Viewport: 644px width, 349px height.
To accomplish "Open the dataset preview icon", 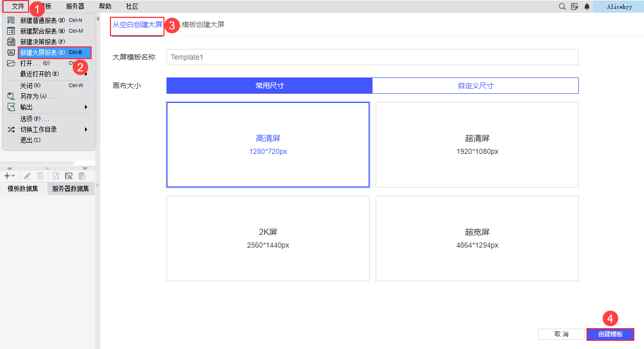I will pos(55,176).
